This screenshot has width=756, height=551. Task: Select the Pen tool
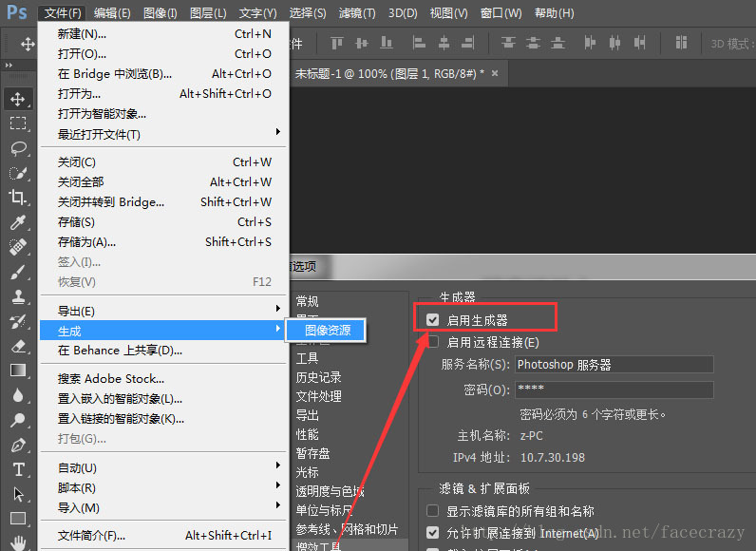pos(18,445)
